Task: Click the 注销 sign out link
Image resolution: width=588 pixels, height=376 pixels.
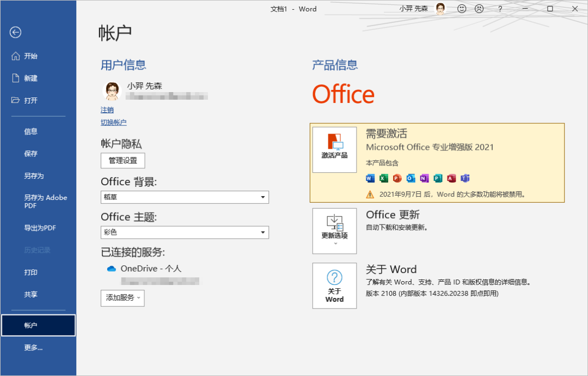Action: pos(107,110)
